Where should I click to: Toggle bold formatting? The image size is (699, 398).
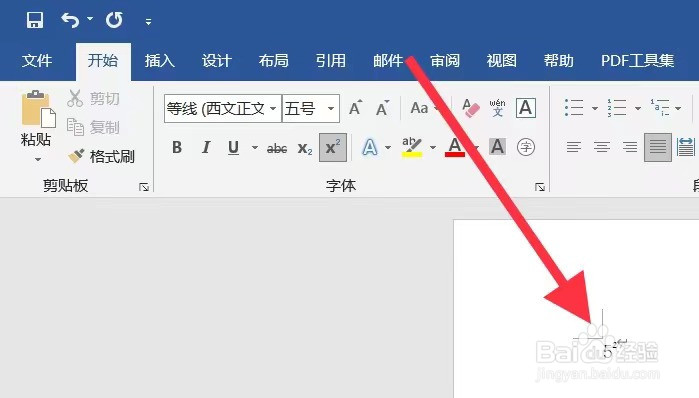[177, 147]
